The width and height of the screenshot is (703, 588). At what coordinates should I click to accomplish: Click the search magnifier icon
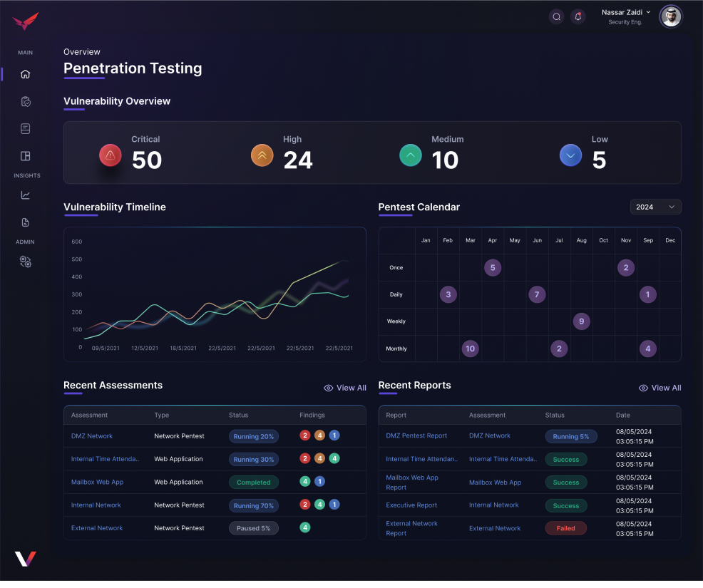tap(556, 17)
